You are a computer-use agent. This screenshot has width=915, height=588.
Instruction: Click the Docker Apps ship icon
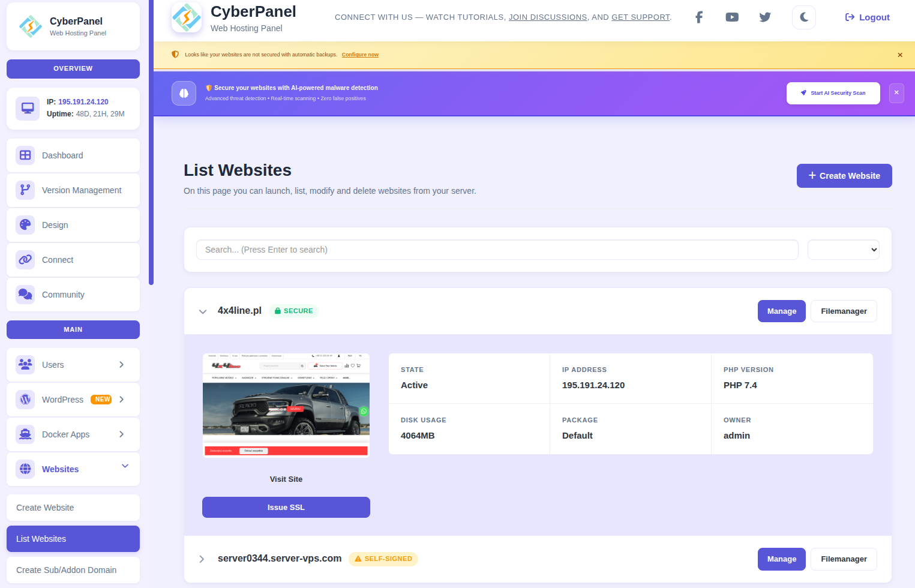tap(25, 434)
